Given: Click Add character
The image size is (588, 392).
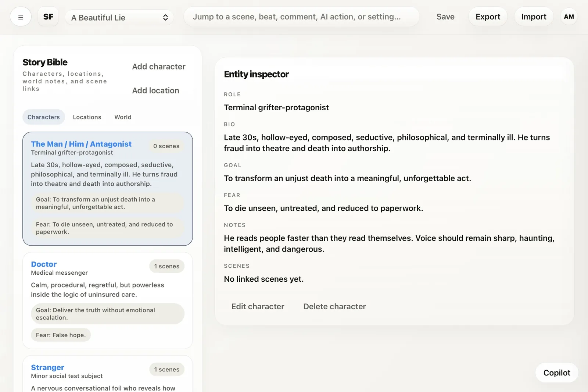Looking at the screenshot, I should [x=159, y=67].
